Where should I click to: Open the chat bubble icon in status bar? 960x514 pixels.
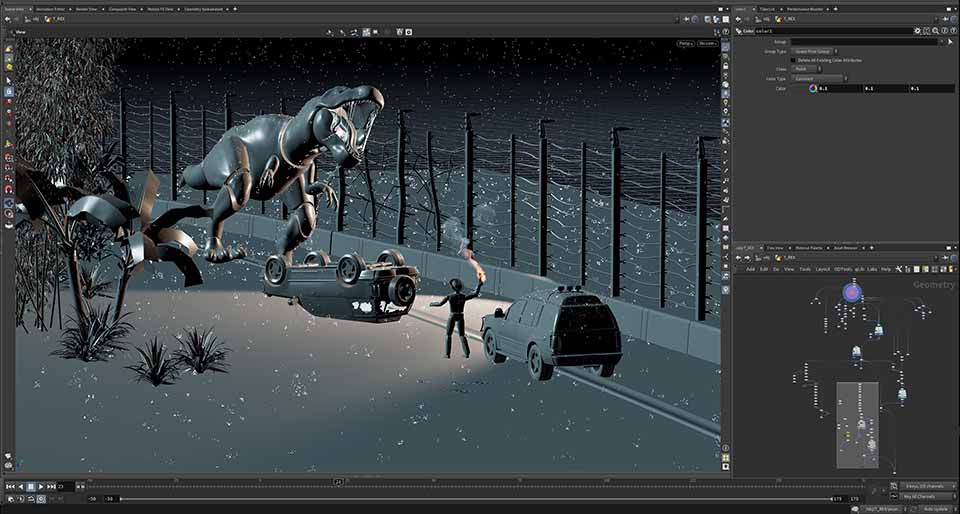coord(855,509)
